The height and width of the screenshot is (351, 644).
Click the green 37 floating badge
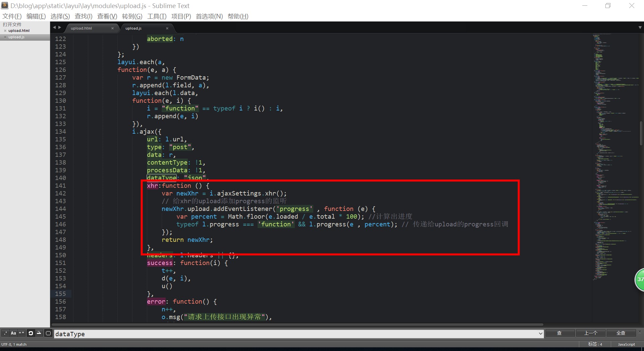[x=639, y=279]
